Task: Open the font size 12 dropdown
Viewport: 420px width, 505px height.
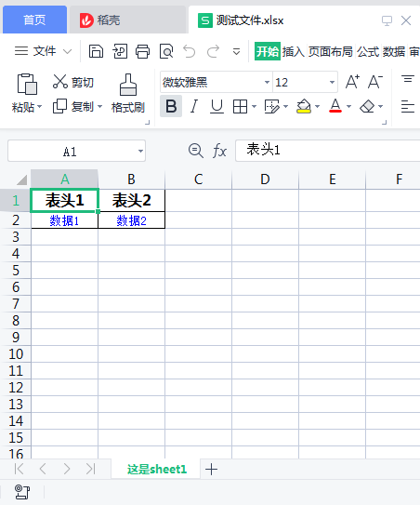Action: click(x=332, y=82)
